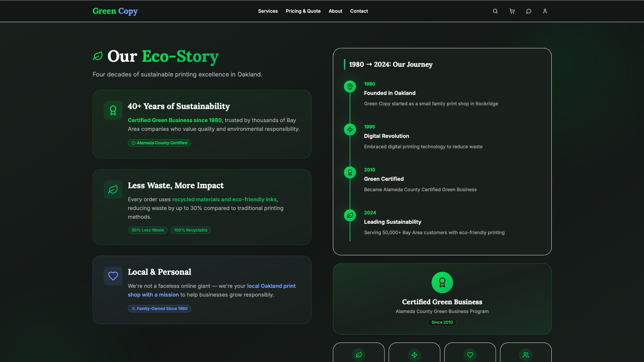Click the 30% Less Waste tag
Image resolution: width=644 pixels, height=362 pixels.
click(x=148, y=230)
